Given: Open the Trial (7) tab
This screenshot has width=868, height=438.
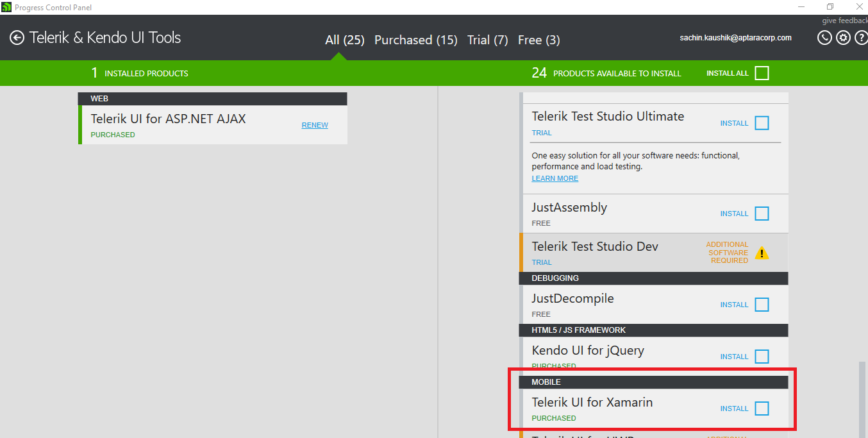Looking at the screenshot, I should tap(487, 40).
